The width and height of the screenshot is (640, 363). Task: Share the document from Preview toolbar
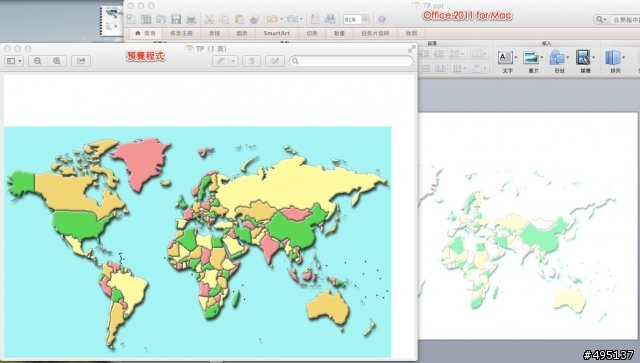[x=81, y=61]
